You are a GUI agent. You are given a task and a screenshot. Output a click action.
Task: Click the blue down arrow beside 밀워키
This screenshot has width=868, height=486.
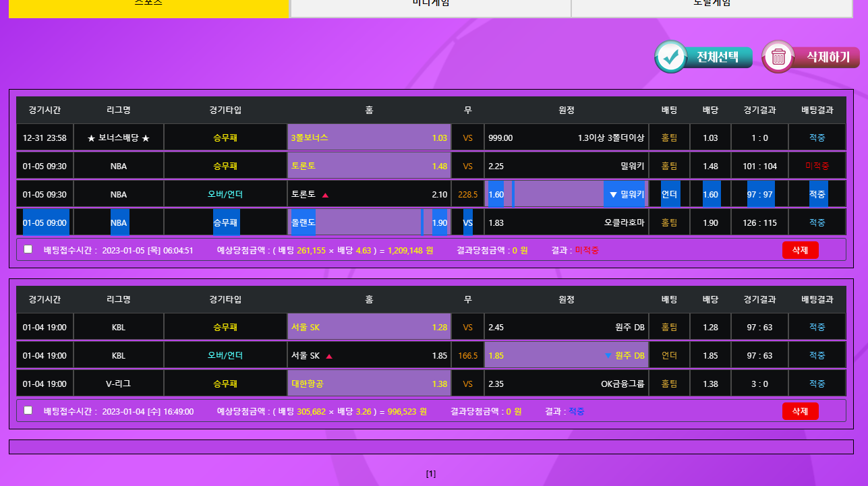[x=613, y=195]
